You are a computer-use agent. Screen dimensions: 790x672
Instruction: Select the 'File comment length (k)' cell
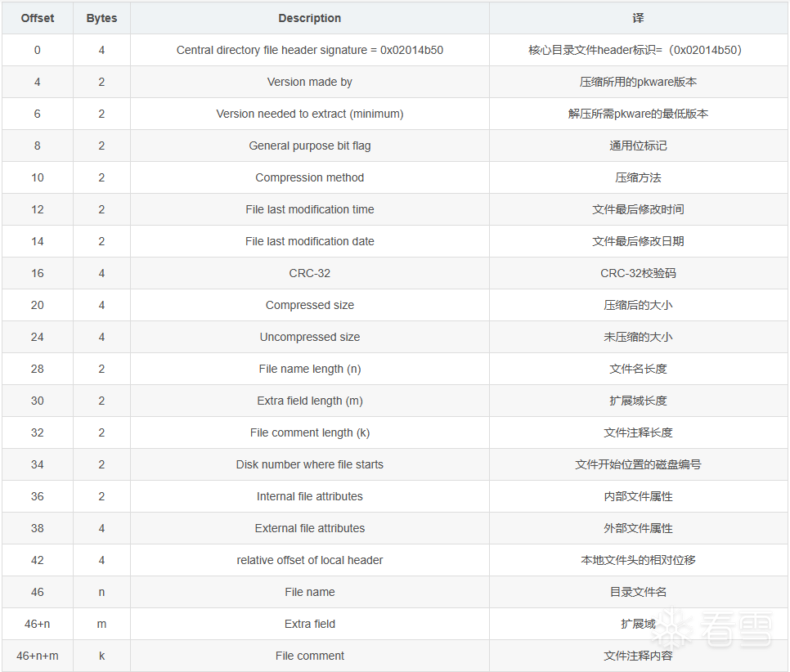click(310, 432)
